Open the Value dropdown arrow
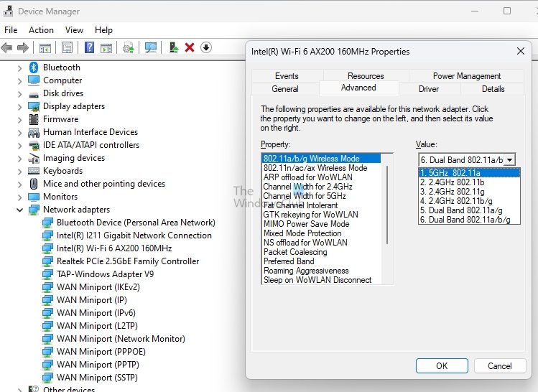 click(510, 160)
